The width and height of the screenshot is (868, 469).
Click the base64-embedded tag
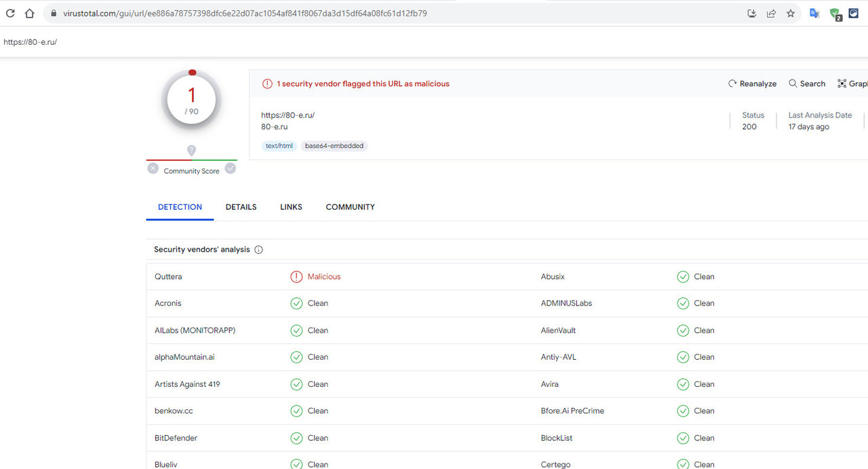pyautogui.click(x=334, y=146)
